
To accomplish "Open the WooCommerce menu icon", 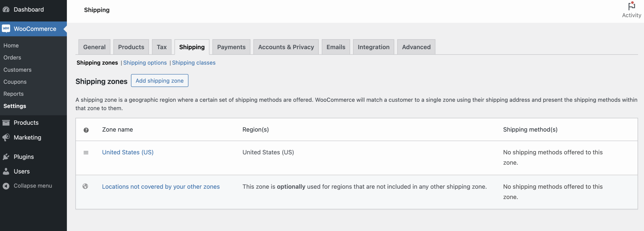I will tap(6, 28).
